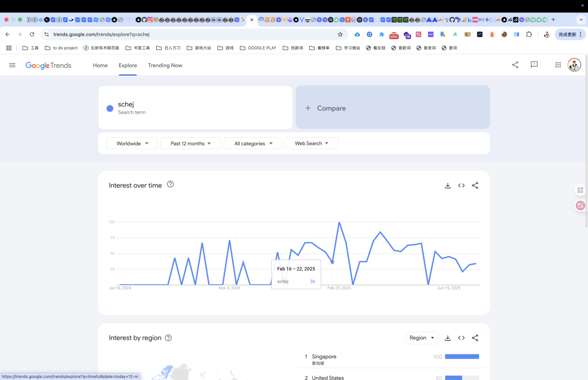Click Compare to add a term
The width and height of the screenshot is (588, 380).
coord(393,108)
